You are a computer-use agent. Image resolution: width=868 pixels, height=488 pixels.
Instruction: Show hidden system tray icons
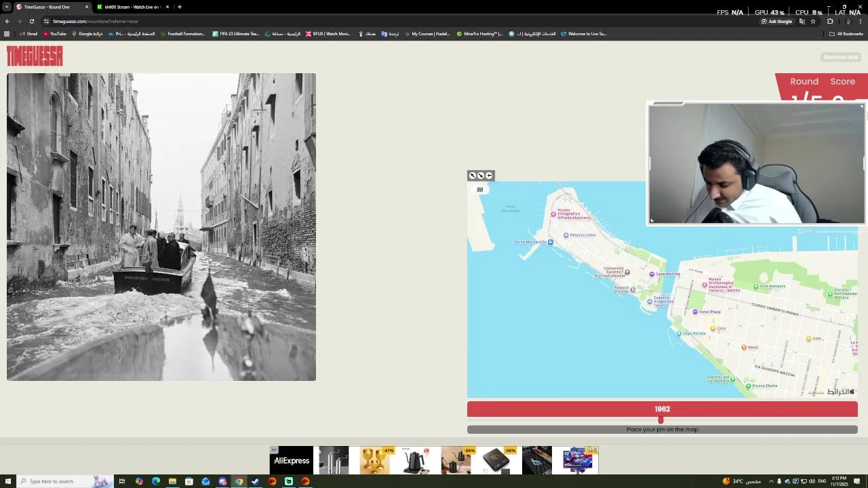click(770, 481)
